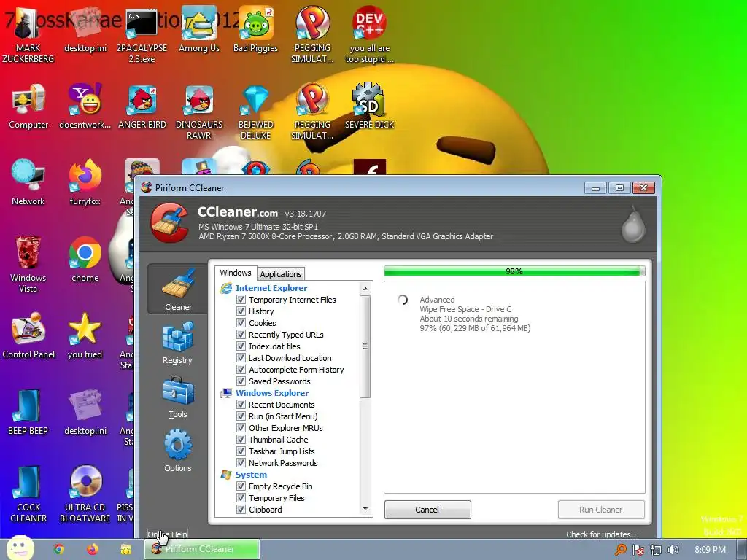
Task: Open the MARK ZUCKERBERG desktop icon
Action: [x=28, y=34]
